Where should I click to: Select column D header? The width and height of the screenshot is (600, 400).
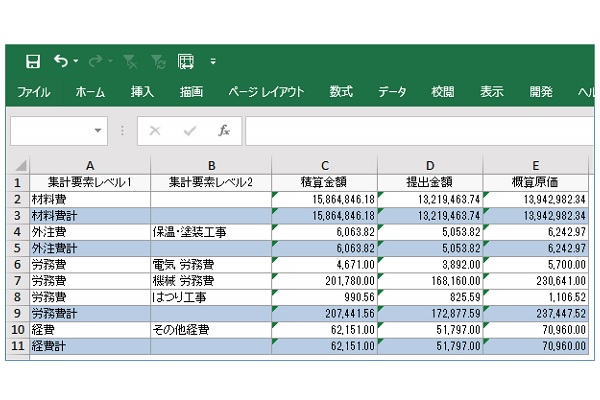(x=430, y=166)
